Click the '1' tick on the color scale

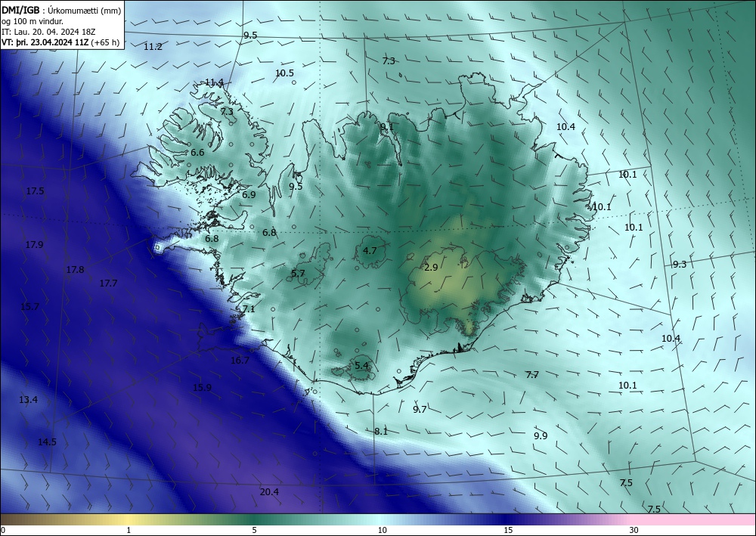pos(129,531)
